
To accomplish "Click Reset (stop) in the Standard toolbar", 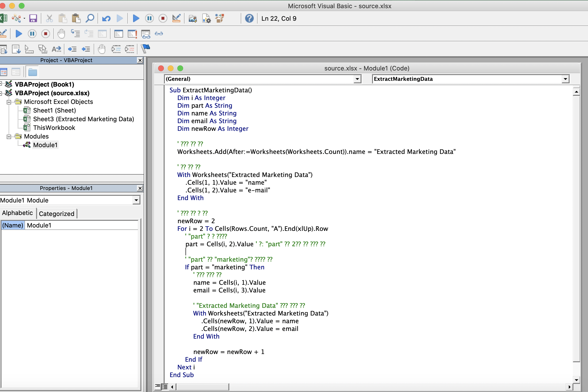I will point(163,18).
